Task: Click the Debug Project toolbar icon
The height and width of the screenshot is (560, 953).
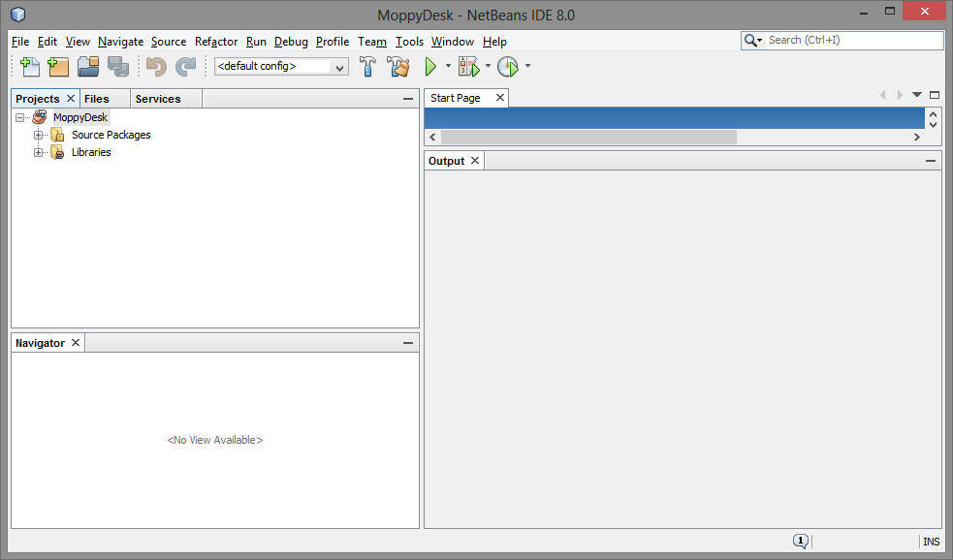Action: point(468,66)
